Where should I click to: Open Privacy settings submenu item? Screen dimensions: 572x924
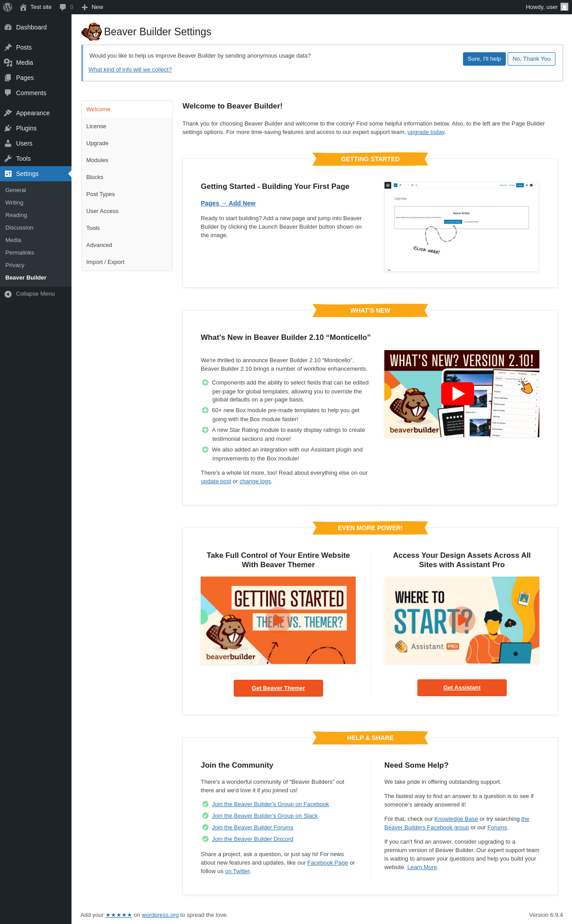coord(36,265)
